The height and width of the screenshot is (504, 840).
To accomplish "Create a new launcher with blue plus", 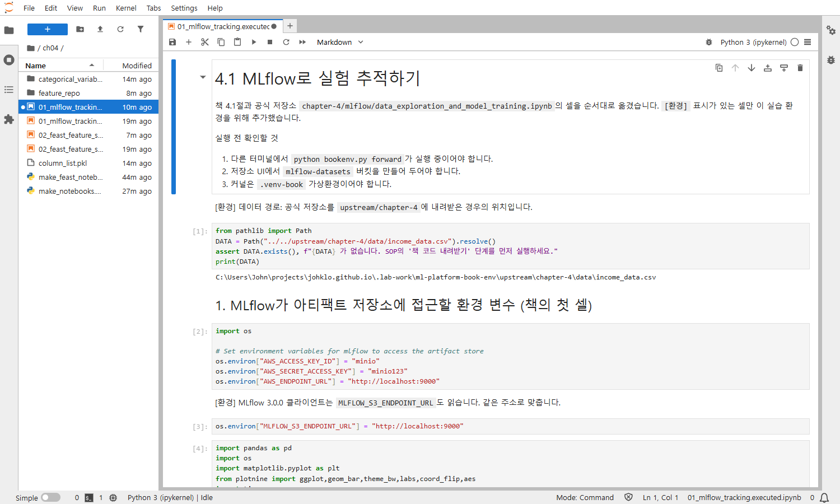I will pos(48,29).
